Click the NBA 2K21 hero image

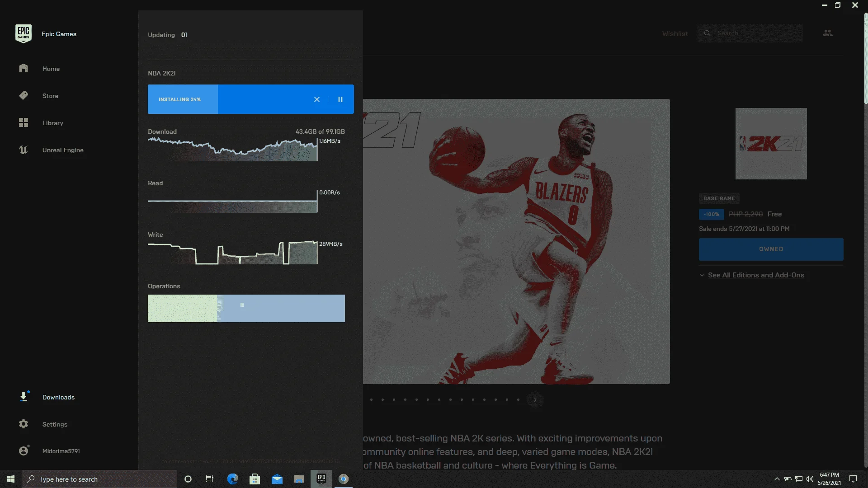tap(516, 241)
